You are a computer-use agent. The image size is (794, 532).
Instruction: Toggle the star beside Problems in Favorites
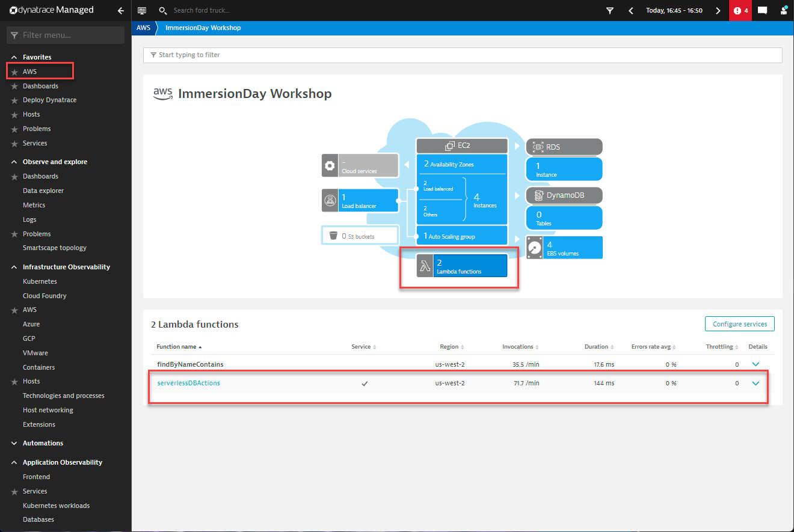point(15,129)
